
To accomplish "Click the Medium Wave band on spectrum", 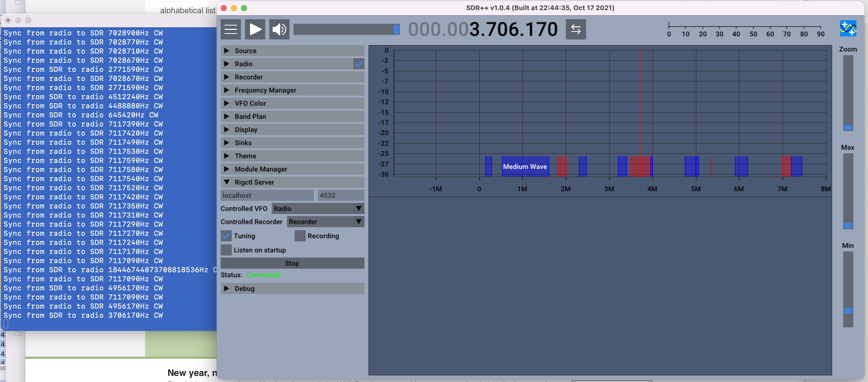I will coord(525,166).
